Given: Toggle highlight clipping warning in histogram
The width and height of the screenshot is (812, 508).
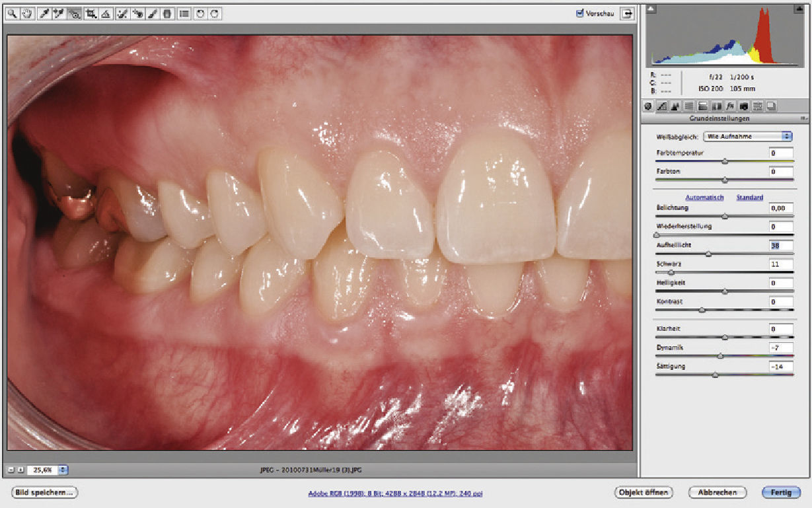Looking at the screenshot, I should (799, 9).
